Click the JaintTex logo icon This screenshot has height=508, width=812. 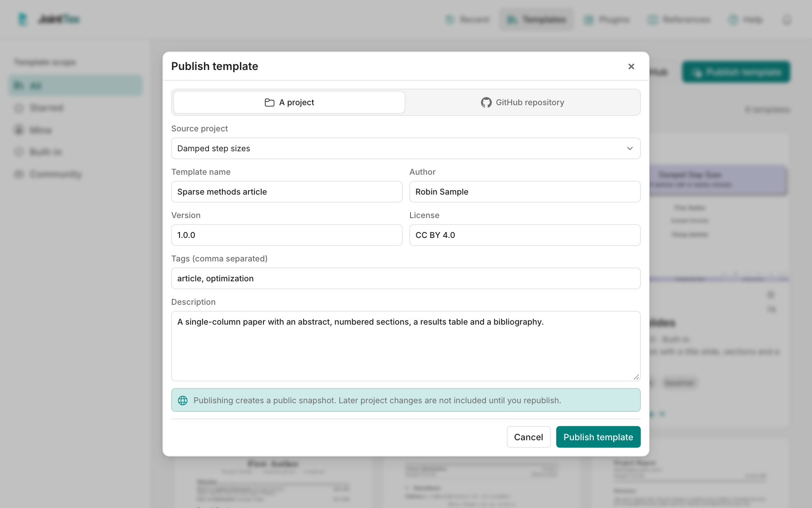coord(23,19)
